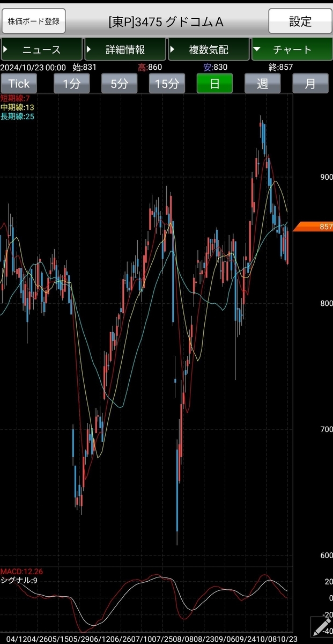Click the 高:860 high price value

[x=150, y=67]
